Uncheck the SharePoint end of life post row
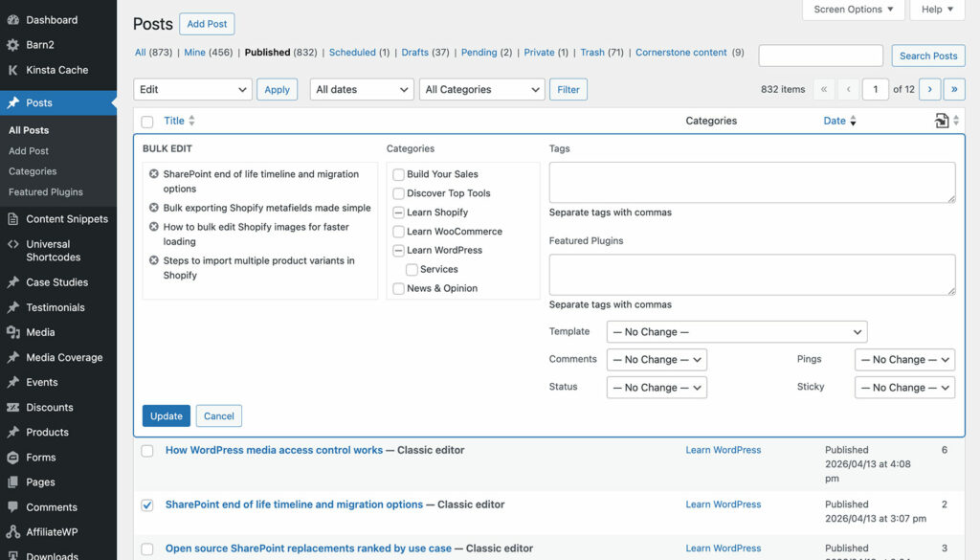This screenshot has width=980, height=560. 146,505
